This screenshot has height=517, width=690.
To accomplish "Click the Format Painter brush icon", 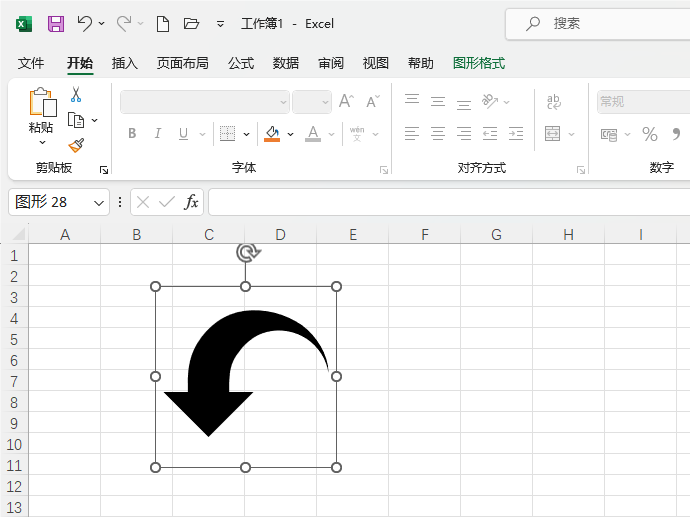I will (76, 146).
